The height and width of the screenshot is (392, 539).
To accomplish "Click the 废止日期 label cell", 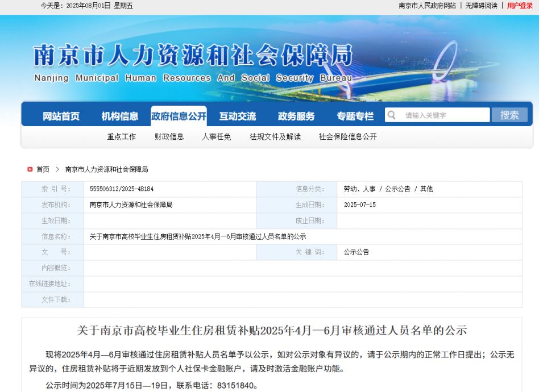I will click(297, 220).
